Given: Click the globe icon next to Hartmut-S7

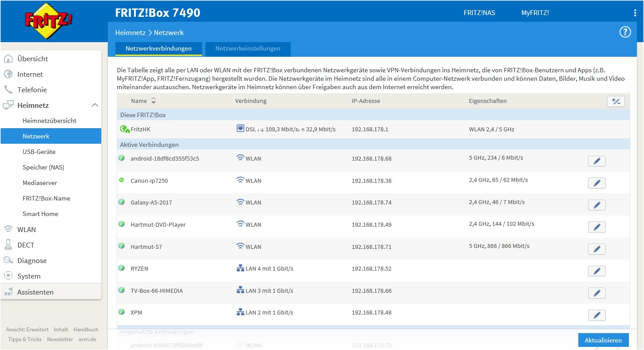Looking at the screenshot, I should point(121,246).
